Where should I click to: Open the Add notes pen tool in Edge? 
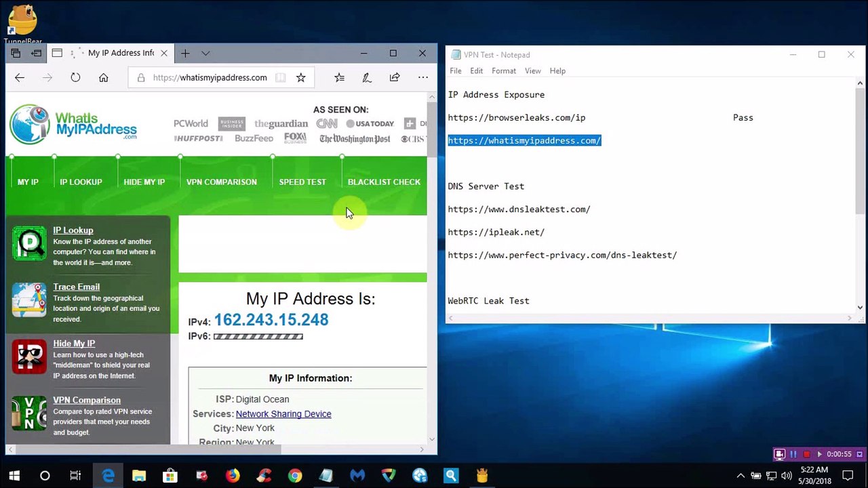pyautogui.click(x=367, y=78)
